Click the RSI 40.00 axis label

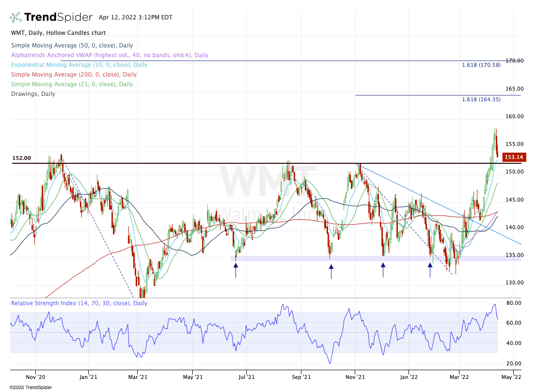pos(513,343)
